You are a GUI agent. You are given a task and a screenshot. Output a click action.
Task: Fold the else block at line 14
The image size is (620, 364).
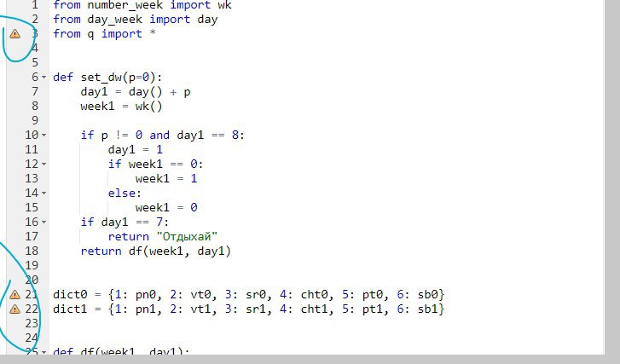[43, 193]
